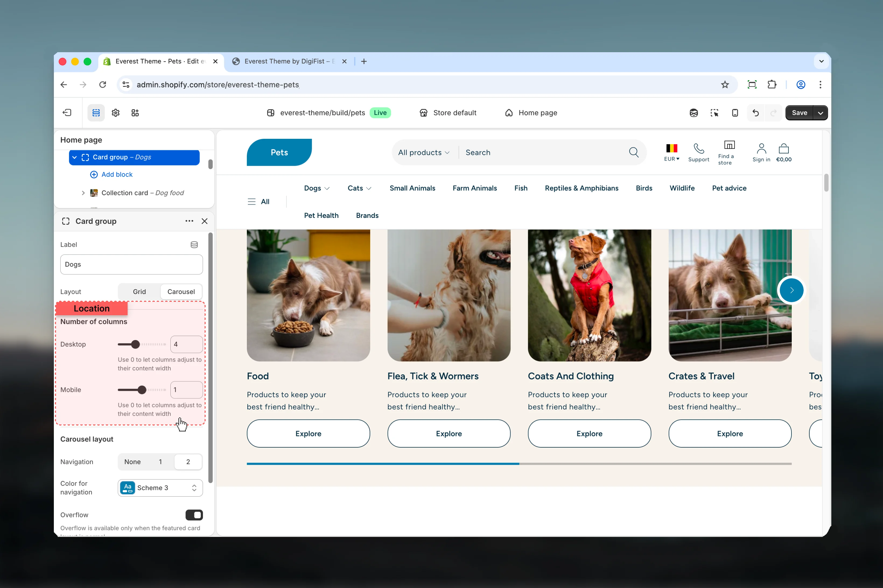883x588 pixels.
Task: Click the Sign in person icon
Action: (x=761, y=148)
